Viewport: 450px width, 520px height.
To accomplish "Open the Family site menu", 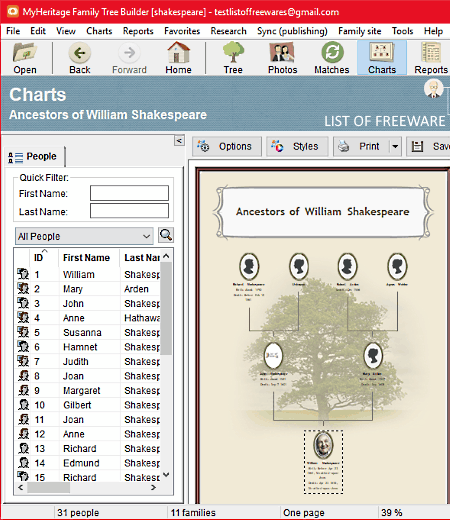I will click(x=359, y=31).
